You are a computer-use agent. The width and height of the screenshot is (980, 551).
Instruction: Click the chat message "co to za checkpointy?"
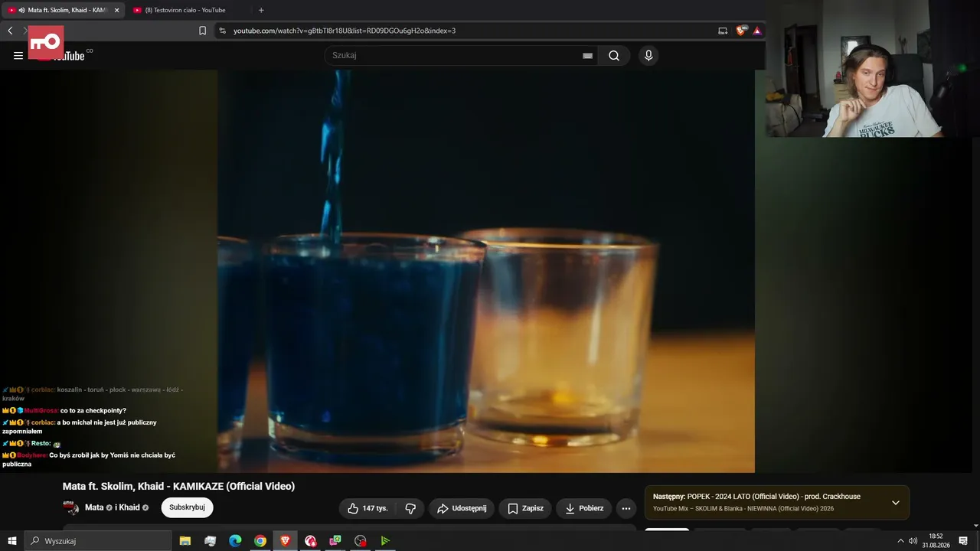coord(93,410)
